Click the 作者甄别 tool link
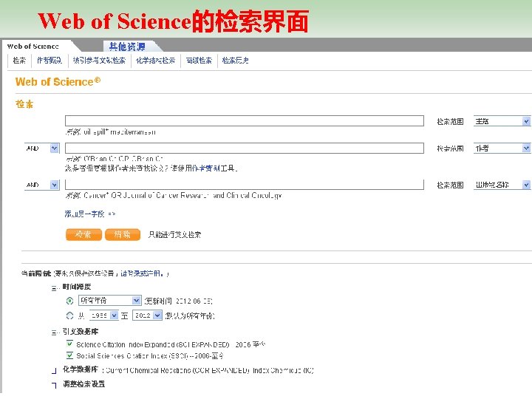Image resolution: width=532 pixels, height=399 pixels. coord(206,168)
